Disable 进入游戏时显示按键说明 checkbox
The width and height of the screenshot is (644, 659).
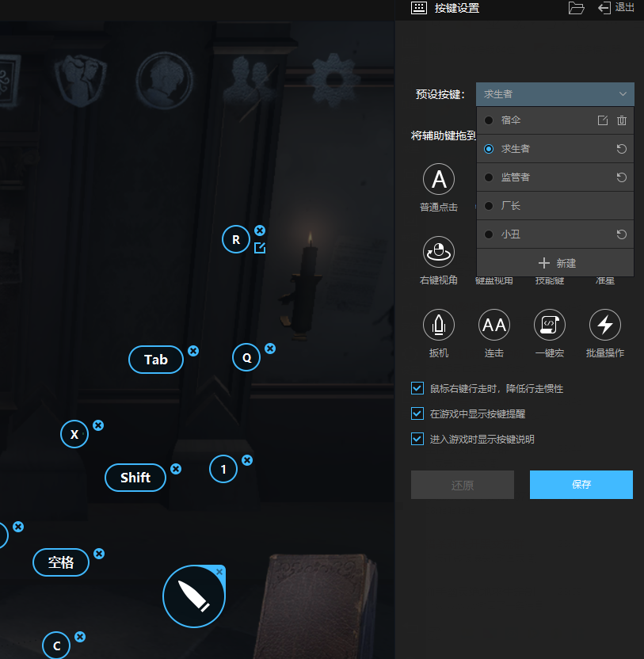click(x=417, y=439)
